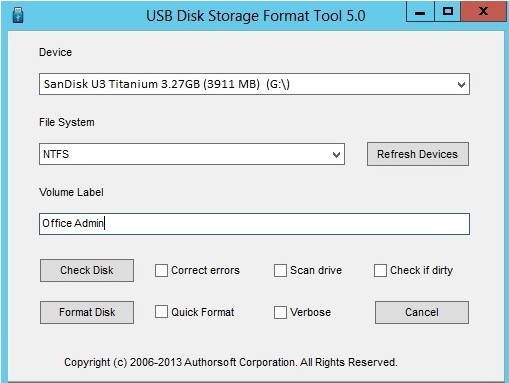
Task: Enable the Correct errors checkbox
Action: click(x=161, y=270)
